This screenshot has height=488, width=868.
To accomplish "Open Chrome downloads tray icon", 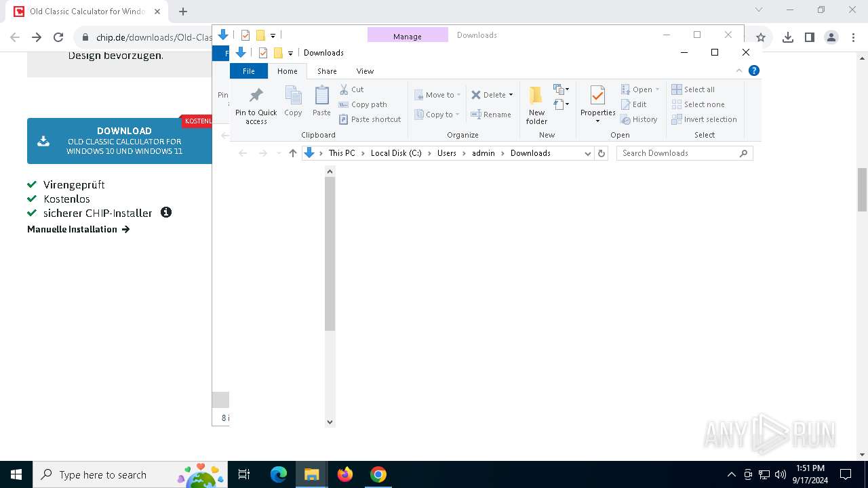I will pyautogui.click(x=788, y=37).
